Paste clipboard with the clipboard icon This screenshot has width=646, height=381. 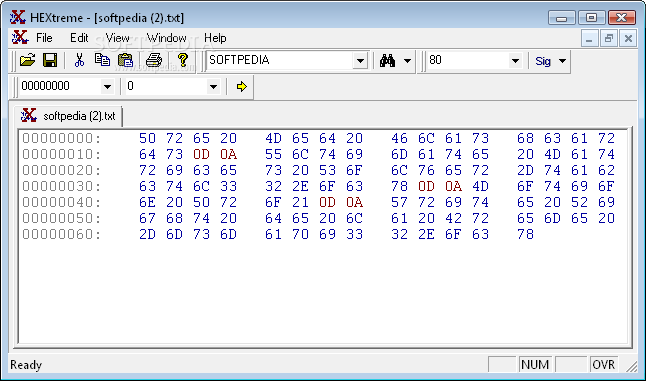[x=125, y=61]
